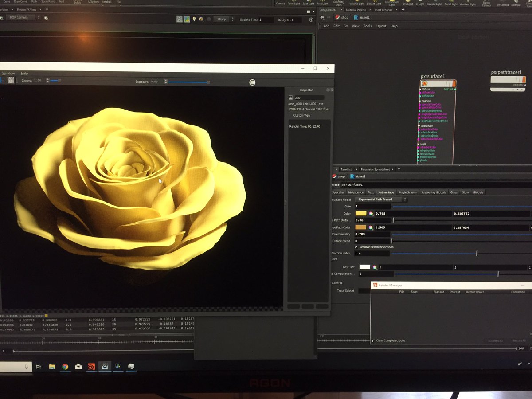Click the Update Time input field
The width and height of the screenshot is (532, 399).
pos(266,20)
